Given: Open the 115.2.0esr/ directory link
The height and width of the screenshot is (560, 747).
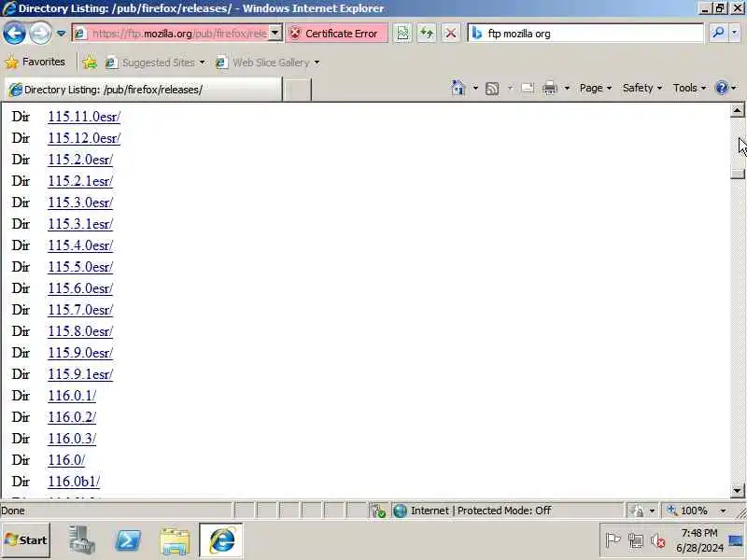Looking at the screenshot, I should click(x=80, y=160).
